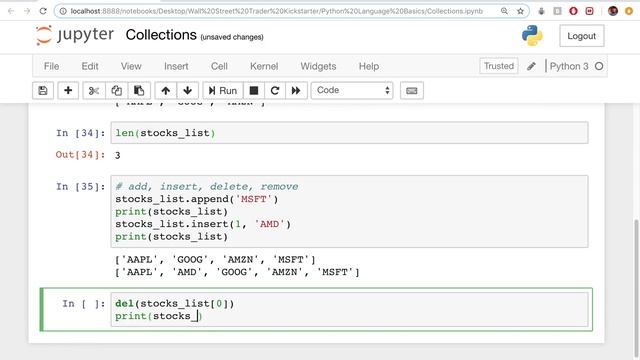Click the Trusted notebook button
This screenshot has width=640, height=360.
(x=499, y=66)
